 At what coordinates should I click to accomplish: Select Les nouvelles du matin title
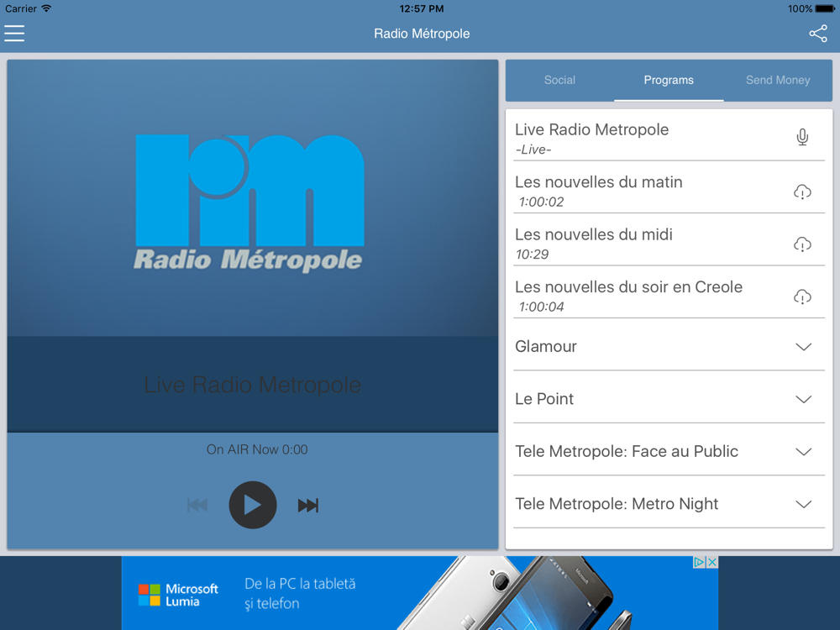click(x=599, y=182)
